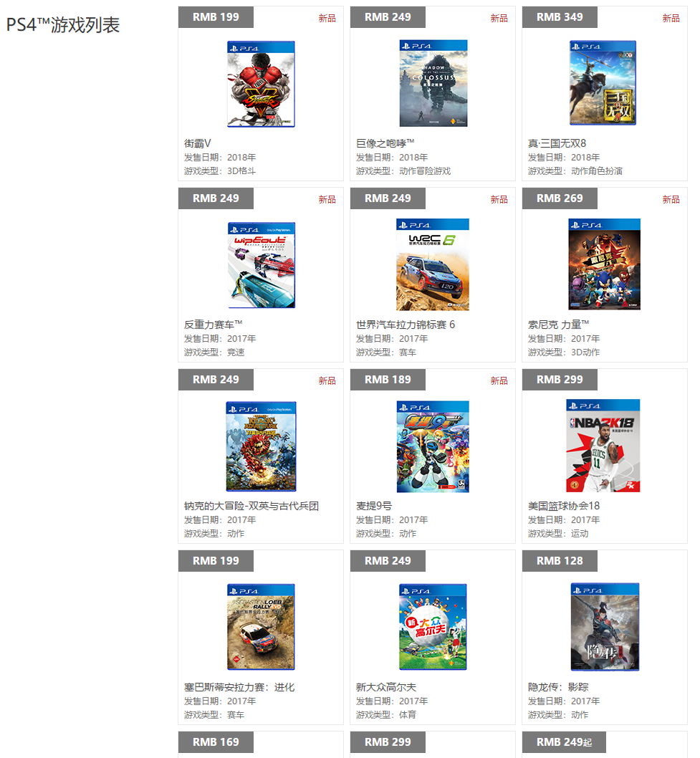This screenshot has width=700, height=758.
Task: Click the 塞巴斯蒂安拉力赛：进化 title
Action: tap(239, 687)
